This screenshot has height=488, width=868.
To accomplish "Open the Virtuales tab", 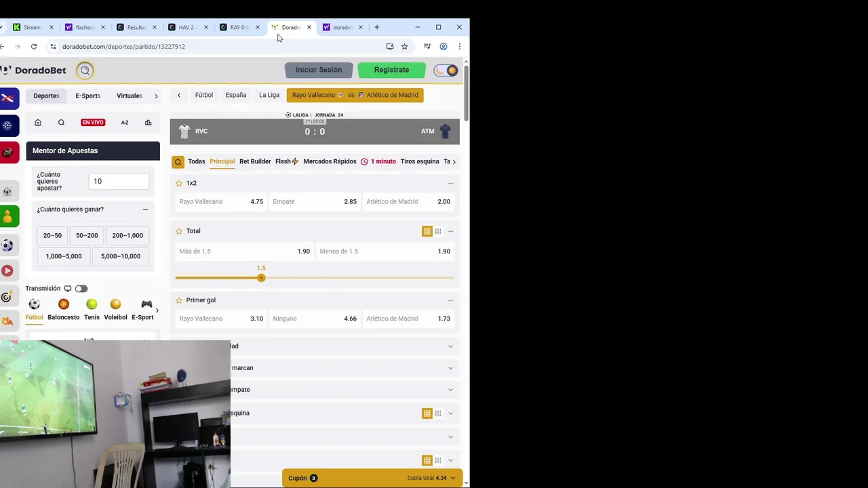I will pyautogui.click(x=130, y=96).
